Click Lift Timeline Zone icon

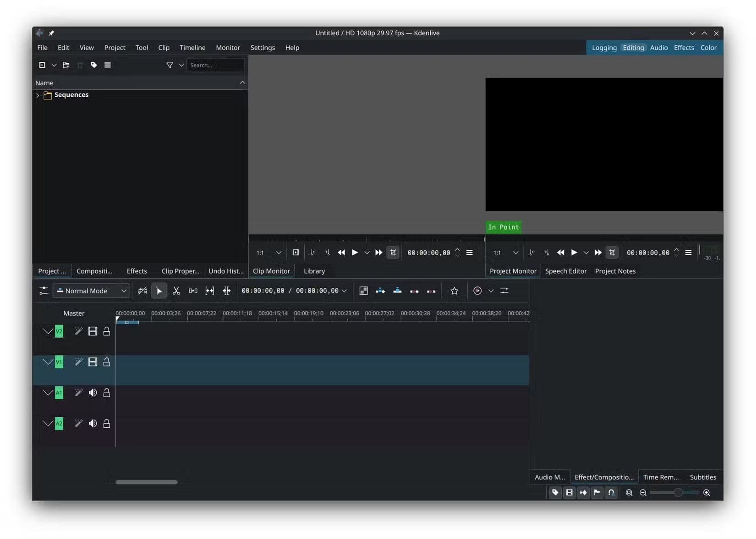click(431, 291)
